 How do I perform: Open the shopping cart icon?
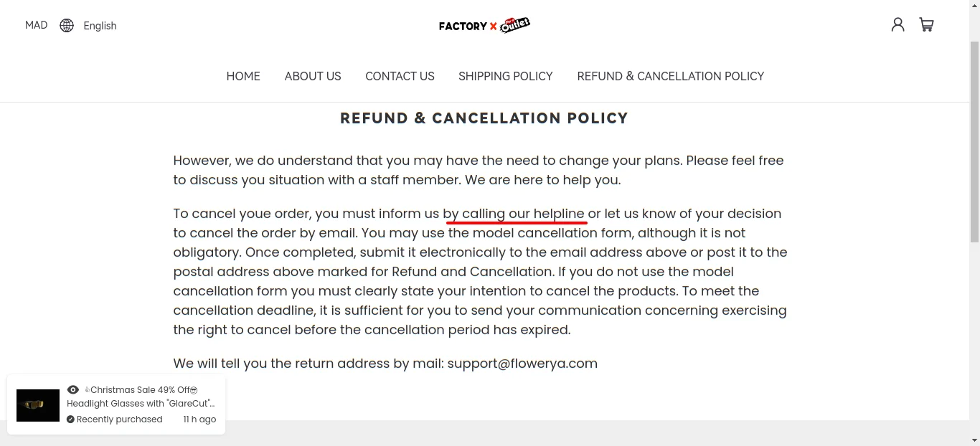point(926,25)
